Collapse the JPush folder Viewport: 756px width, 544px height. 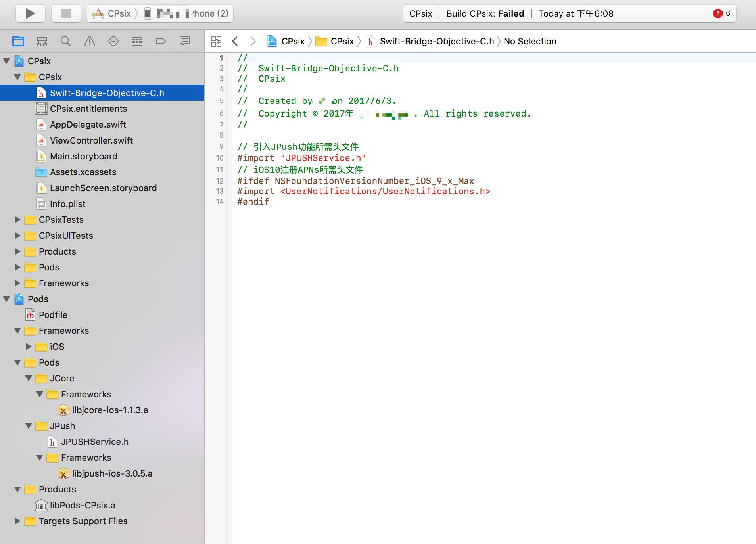pyautogui.click(x=29, y=426)
